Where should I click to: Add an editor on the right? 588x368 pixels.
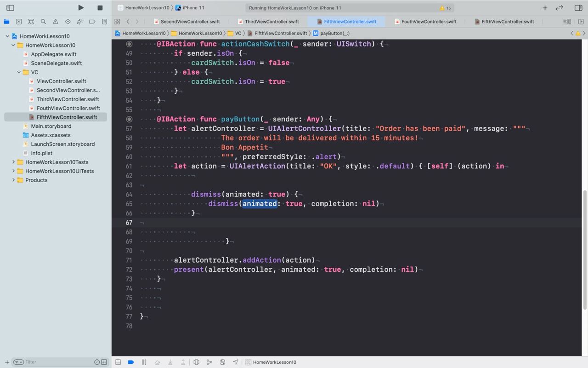[x=581, y=22]
